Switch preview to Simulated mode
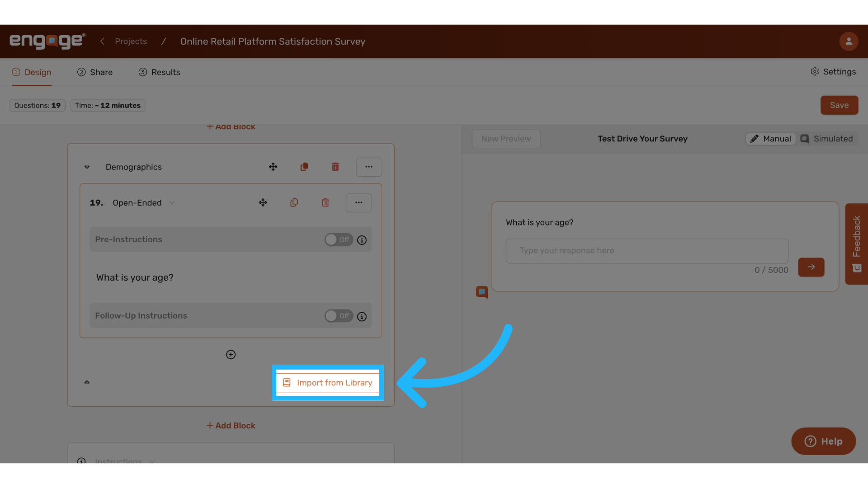This screenshot has height=488, width=868. click(x=826, y=139)
